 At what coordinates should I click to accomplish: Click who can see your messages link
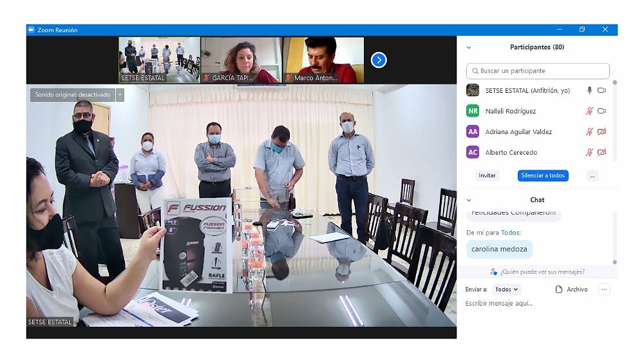(537, 272)
